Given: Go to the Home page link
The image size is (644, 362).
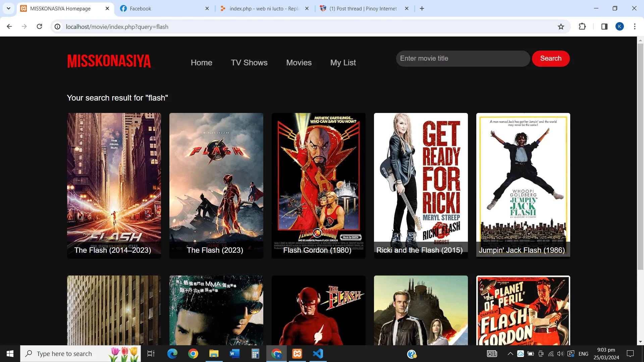Looking at the screenshot, I should pos(202,63).
